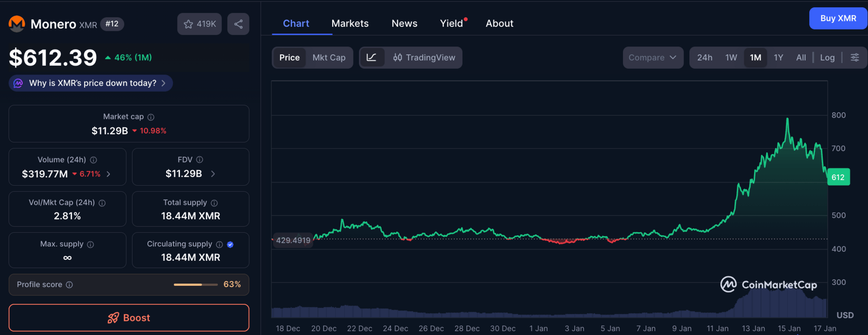Select the line chart view icon
The image size is (868, 335).
[372, 57]
